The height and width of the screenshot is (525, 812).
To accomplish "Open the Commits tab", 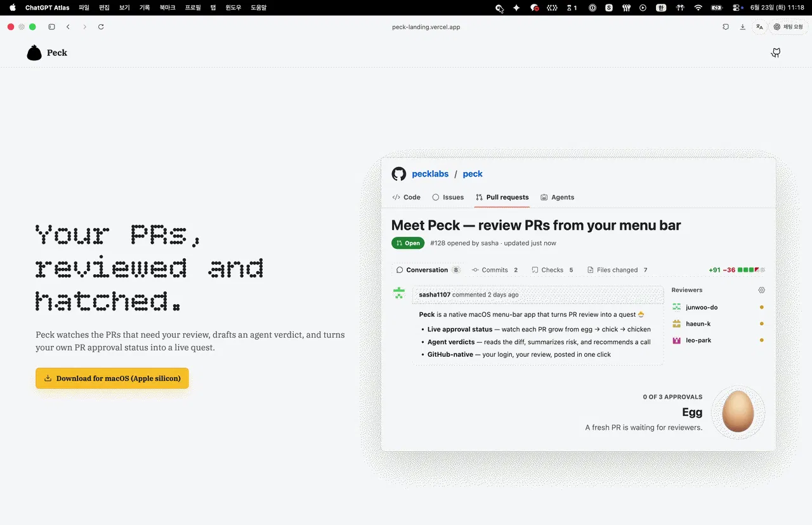I will [x=495, y=270].
